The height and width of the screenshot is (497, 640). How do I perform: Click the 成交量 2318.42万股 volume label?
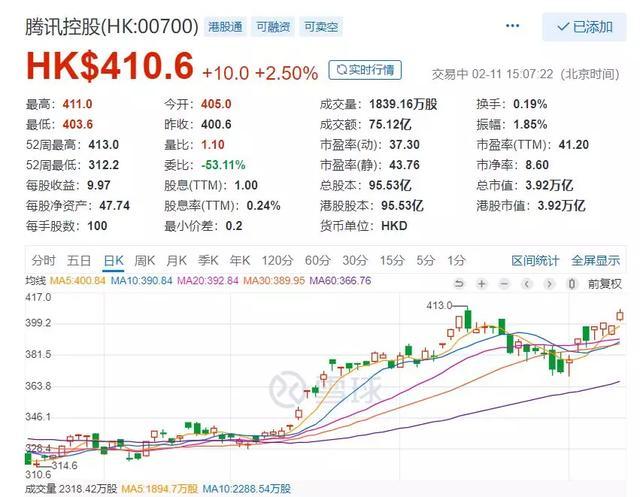pos(71,489)
